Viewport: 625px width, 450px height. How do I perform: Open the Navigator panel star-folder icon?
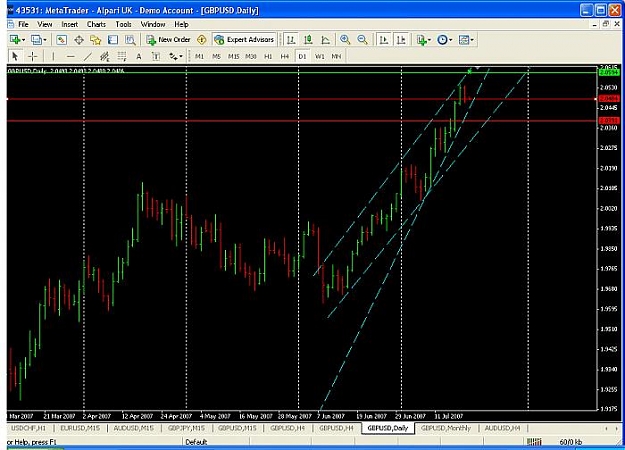pyautogui.click(x=96, y=40)
